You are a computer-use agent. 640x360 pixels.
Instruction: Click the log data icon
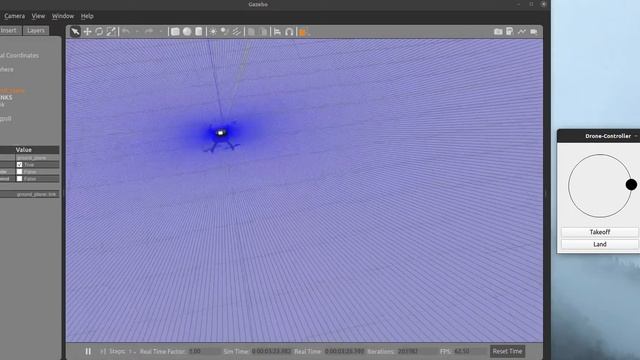[x=510, y=31]
